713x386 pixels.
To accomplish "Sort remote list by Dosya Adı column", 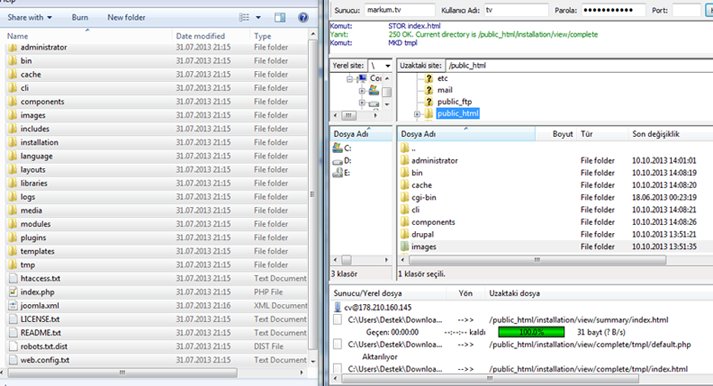I will tap(467, 134).
